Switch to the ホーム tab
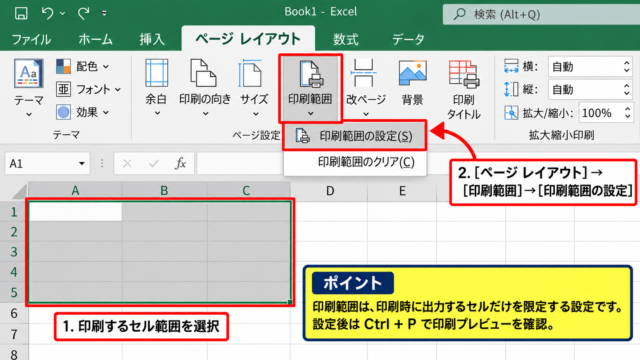 coord(95,40)
